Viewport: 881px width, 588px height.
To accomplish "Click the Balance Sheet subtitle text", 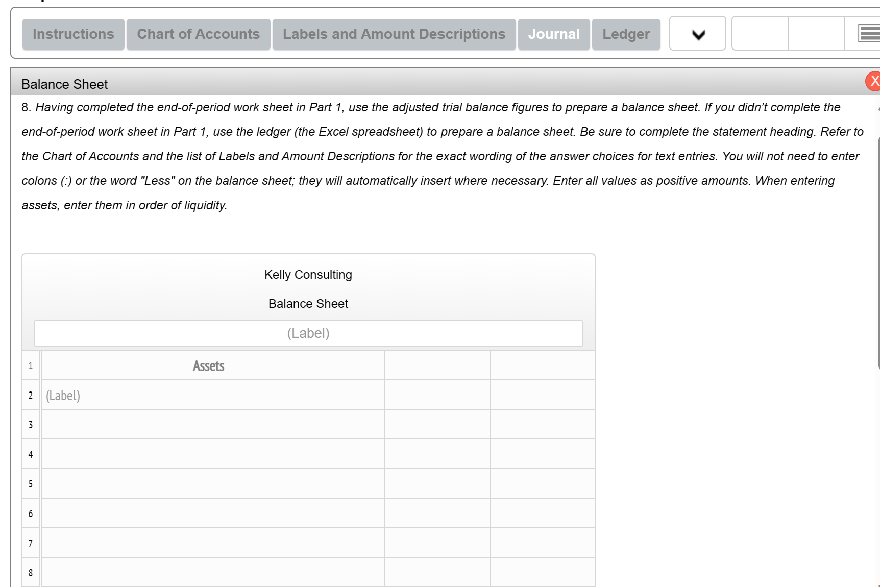I will pos(308,303).
